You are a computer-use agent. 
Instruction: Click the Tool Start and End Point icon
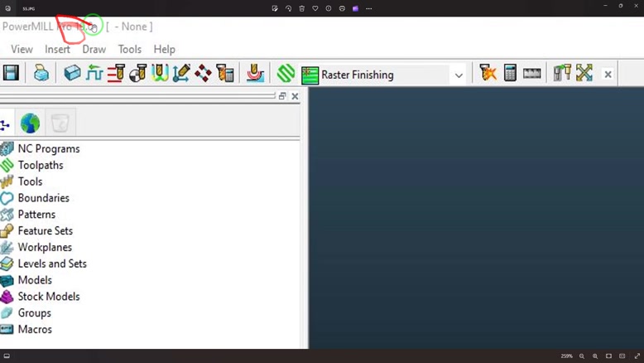[x=116, y=74]
